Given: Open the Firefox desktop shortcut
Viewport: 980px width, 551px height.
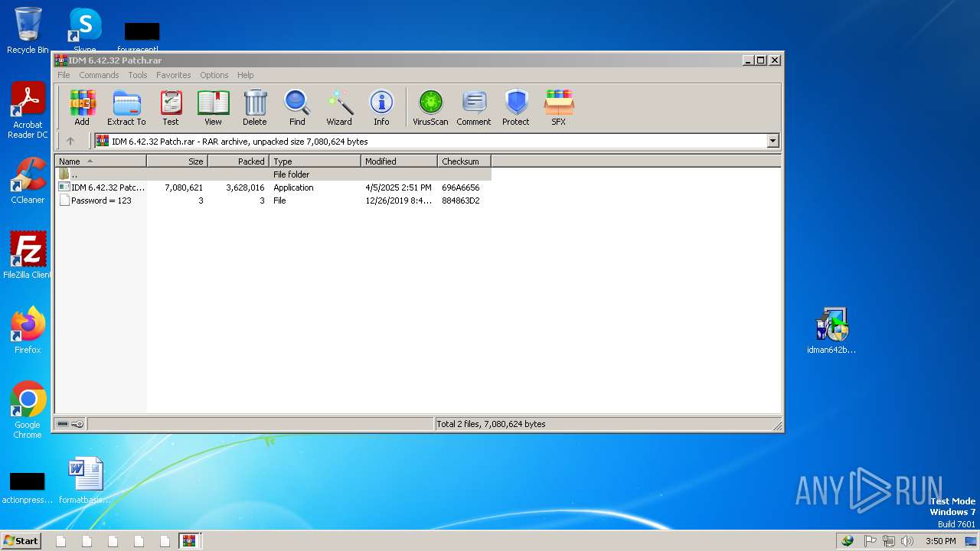Looking at the screenshot, I should coord(28,331).
